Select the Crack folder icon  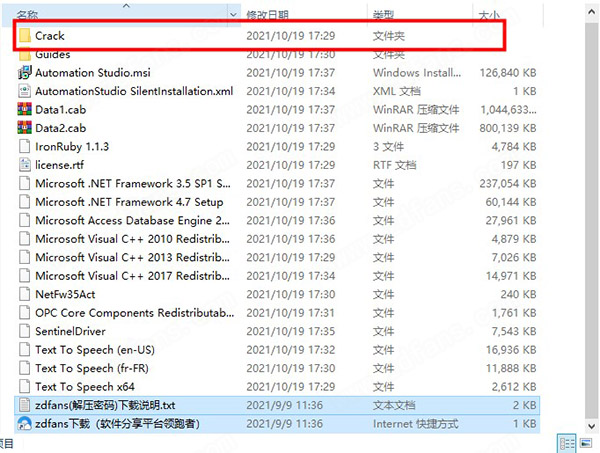25,36
